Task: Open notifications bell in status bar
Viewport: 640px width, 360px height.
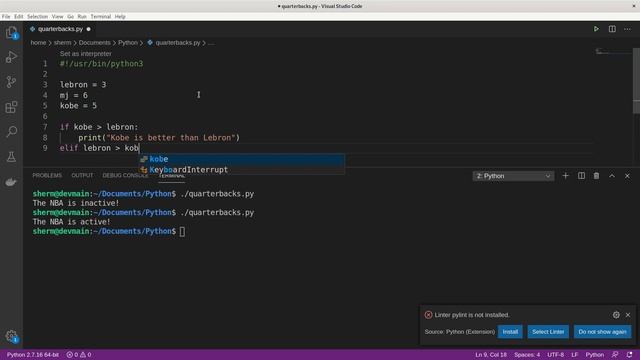Action: (629, 355)
